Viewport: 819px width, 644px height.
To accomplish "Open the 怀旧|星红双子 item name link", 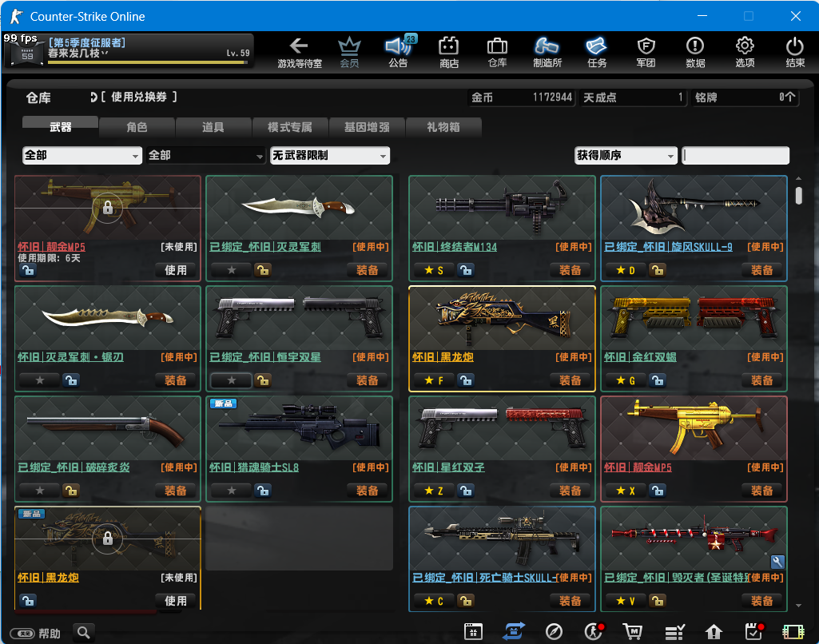I will click(448, 467).
